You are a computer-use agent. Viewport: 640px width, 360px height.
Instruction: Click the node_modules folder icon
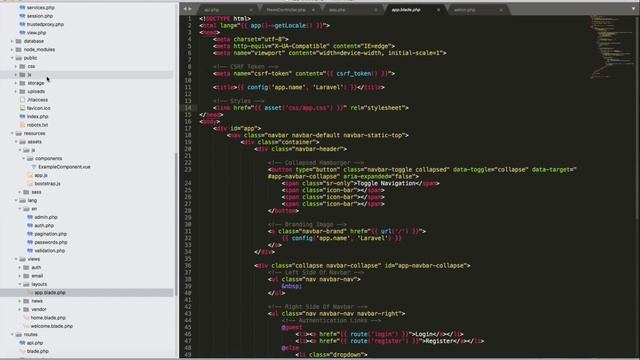pyautogui.click(x=18, y=49)
